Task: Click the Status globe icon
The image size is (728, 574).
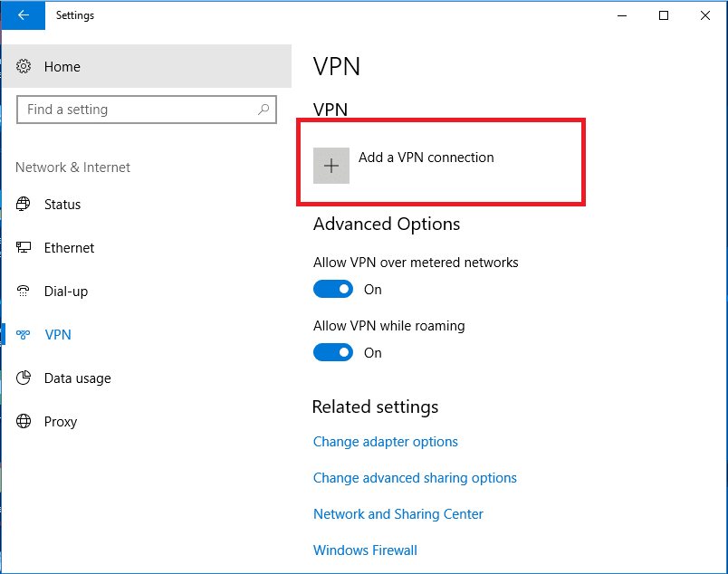Action: click(24, 205)
